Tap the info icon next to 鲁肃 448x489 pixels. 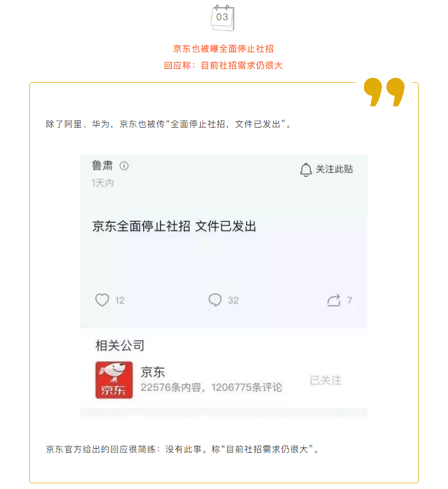coord(124,165)
